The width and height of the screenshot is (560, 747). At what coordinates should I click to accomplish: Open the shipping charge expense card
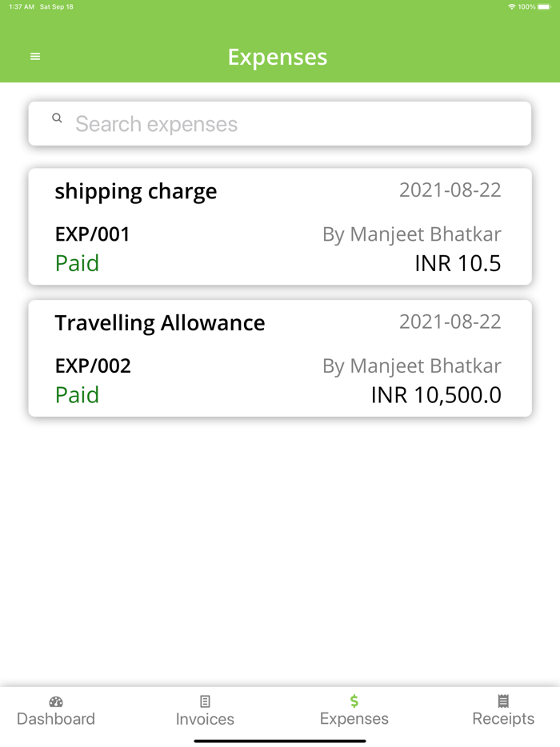point(279,226)
